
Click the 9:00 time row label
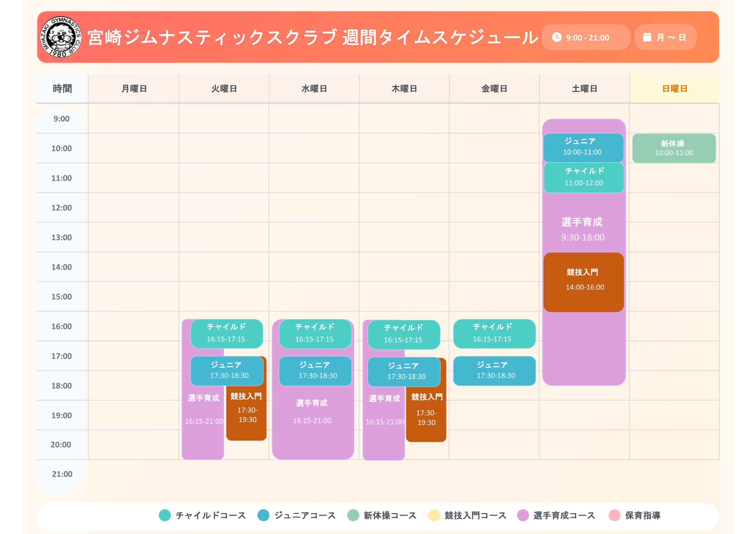[x=62, y=119]
